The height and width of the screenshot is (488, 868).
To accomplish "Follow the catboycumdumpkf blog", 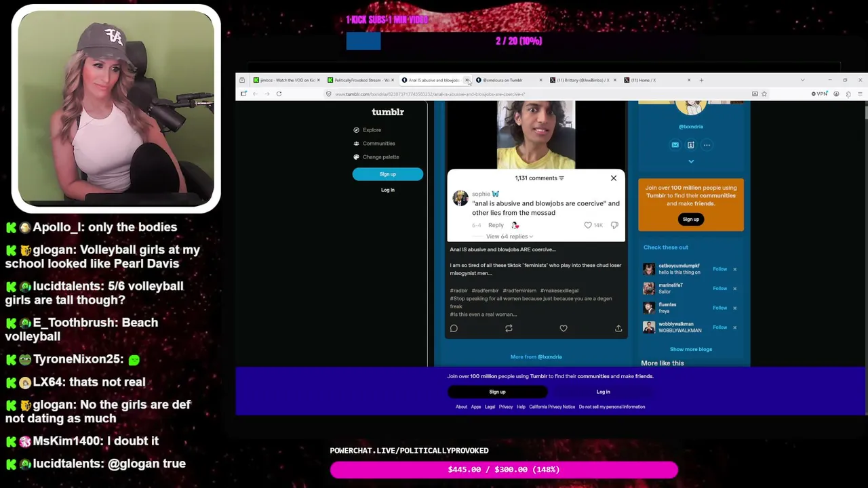I will pos(719,269).
